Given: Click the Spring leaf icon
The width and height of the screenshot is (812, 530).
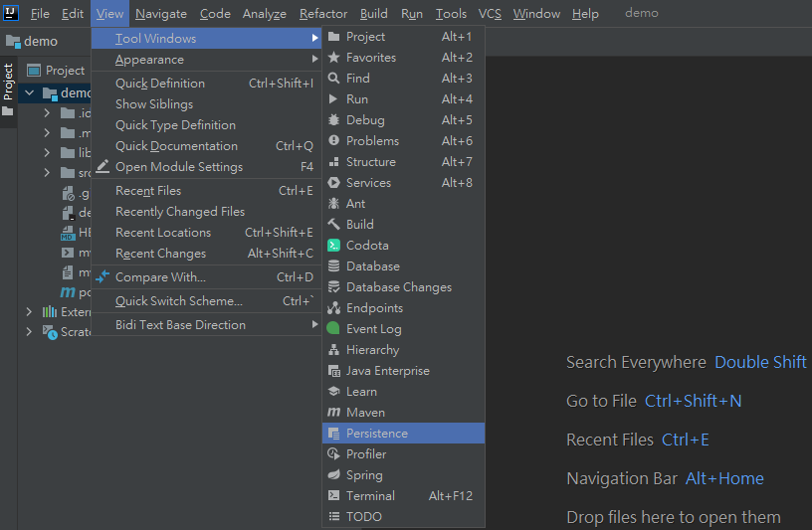Looking at the screenshot, I should click(x=334, y=475).
